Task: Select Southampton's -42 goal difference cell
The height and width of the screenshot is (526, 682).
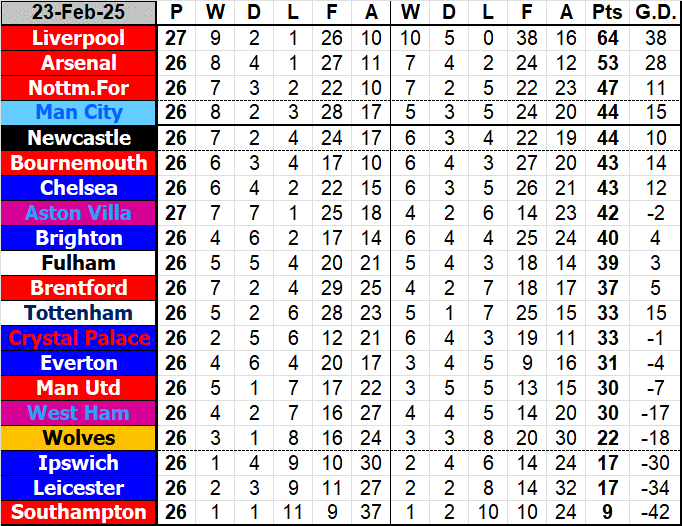Action: [x=655, y=513]
